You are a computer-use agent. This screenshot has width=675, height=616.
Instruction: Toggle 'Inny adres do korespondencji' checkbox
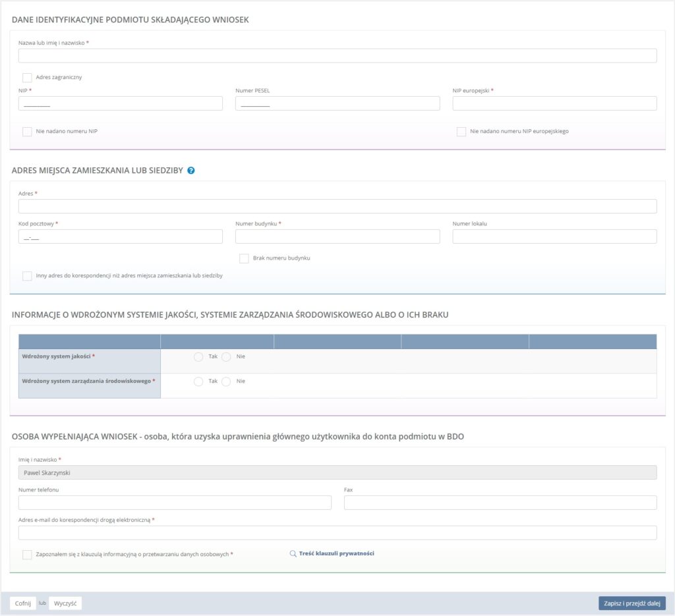pyautogui.click(x=27, y=276)
